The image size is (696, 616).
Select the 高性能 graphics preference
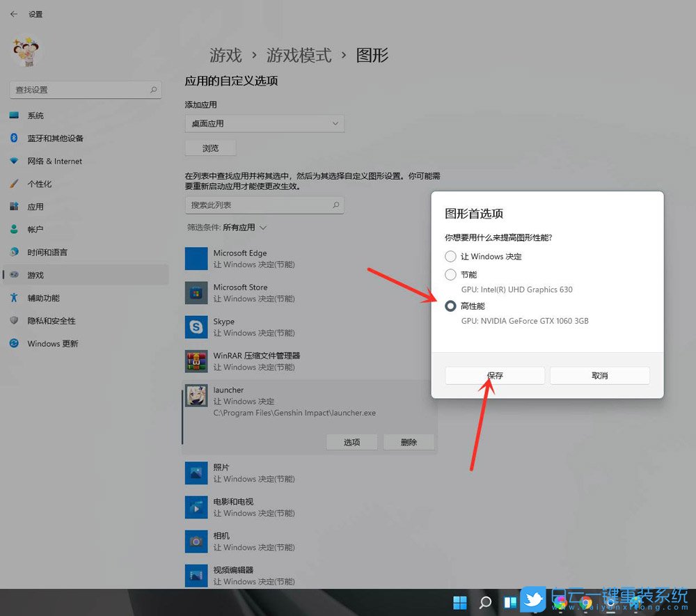click(450, 306)
